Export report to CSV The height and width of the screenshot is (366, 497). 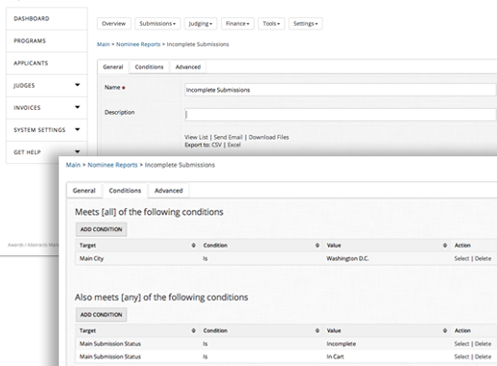tap(216, 145)
